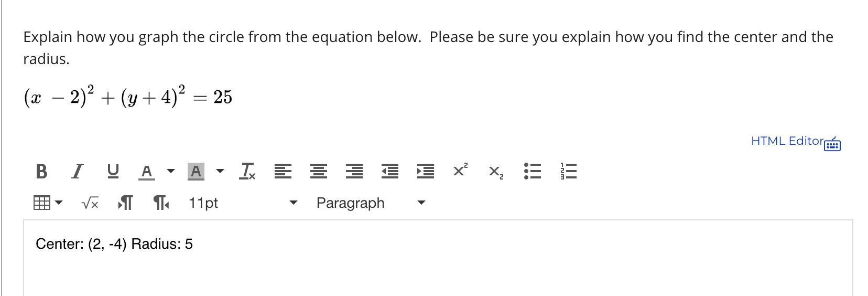Open the text color dropdown arrow
The image size is (868, 296).
tap(170, 171)
